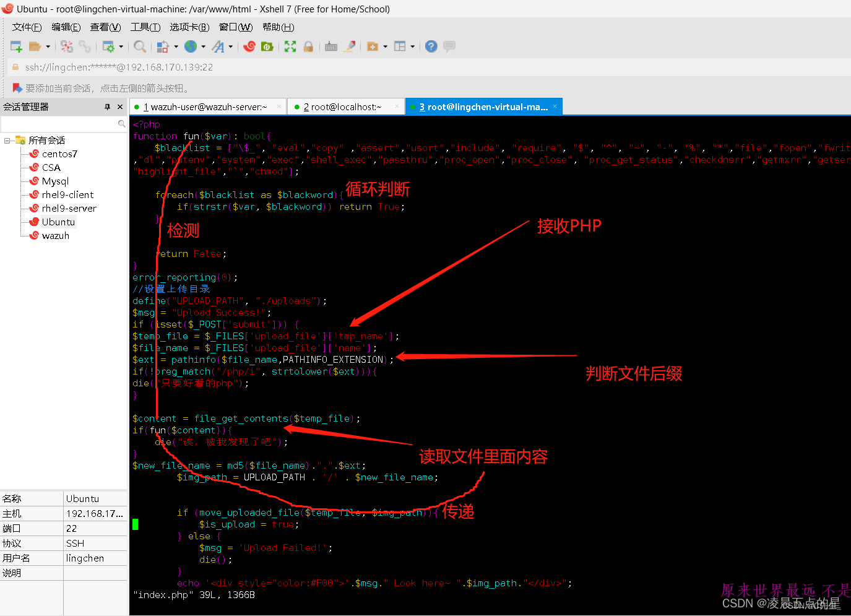Open dropdown arrow beside window layout icon
This screenshot has width=851, height=616.
tap(412, 46)
